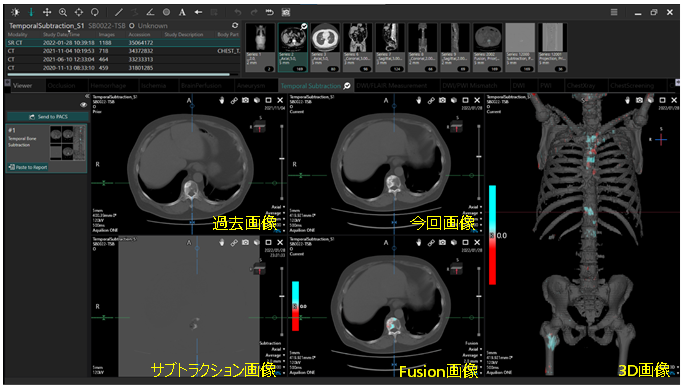698x392 pixels.
Task: Select the text annotation tool
Action: (182, 12)
